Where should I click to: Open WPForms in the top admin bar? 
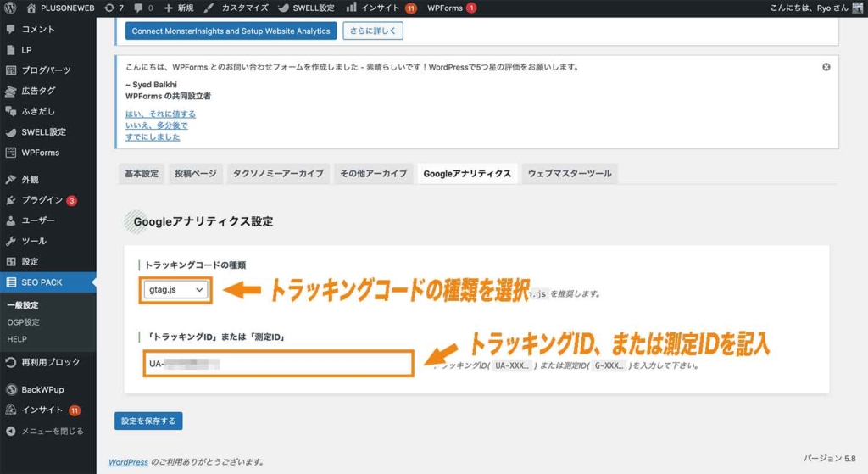(451, 8)
